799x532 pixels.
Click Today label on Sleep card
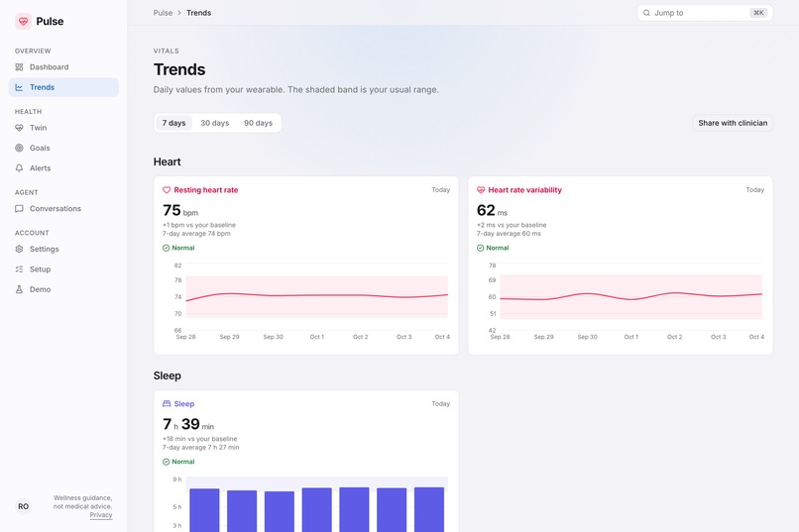coord(441,404)
